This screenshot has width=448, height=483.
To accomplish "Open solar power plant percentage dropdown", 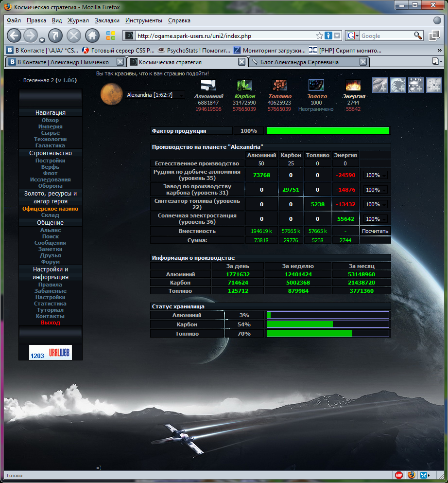I will pos(376,219).
